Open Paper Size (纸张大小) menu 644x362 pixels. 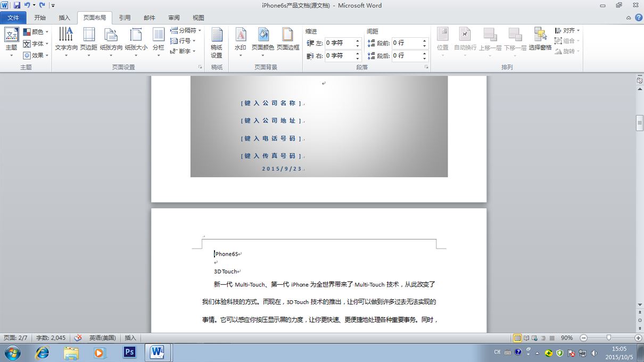(x=136, y=43)
